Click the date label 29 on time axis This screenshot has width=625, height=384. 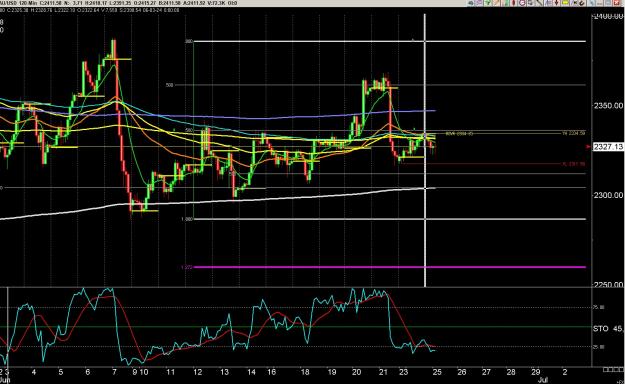pos(535,372)
